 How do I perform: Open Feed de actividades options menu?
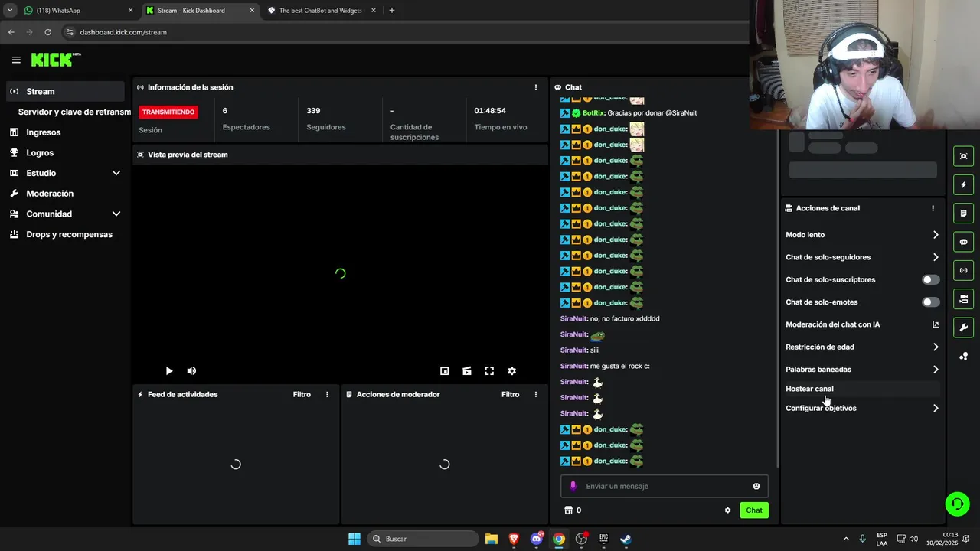pos(327,394)
